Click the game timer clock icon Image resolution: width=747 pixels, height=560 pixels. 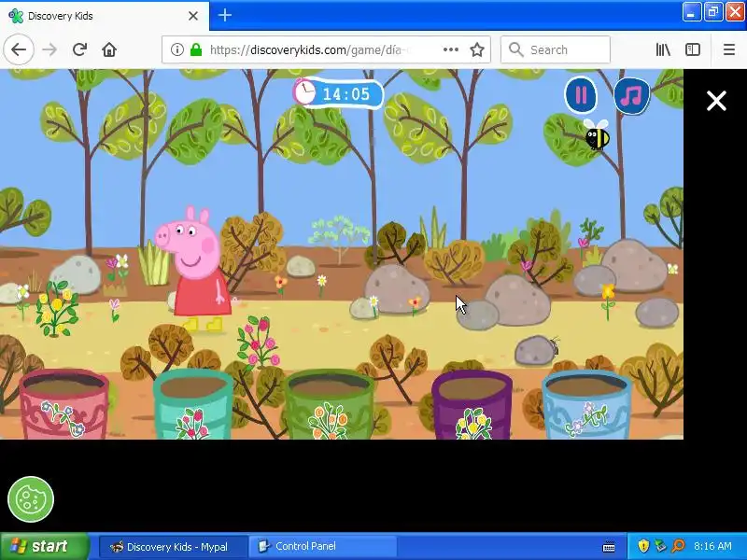tap(304, 91)
